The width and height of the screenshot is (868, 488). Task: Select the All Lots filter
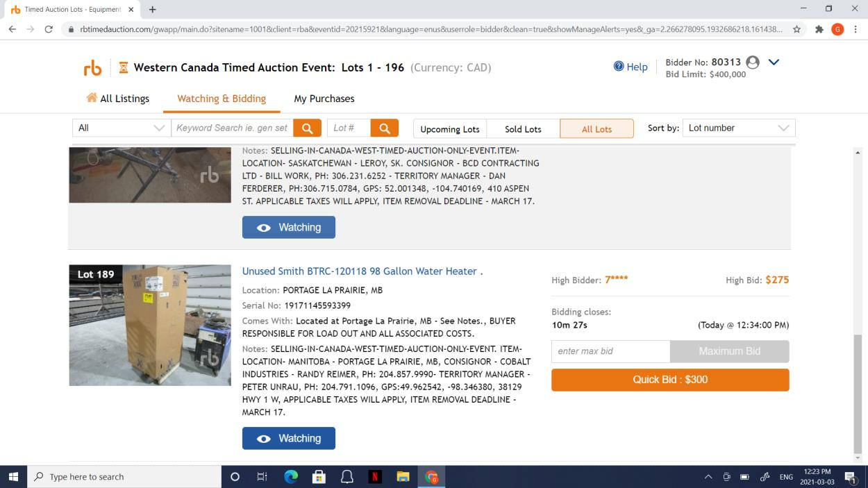[x=597, y=129]
